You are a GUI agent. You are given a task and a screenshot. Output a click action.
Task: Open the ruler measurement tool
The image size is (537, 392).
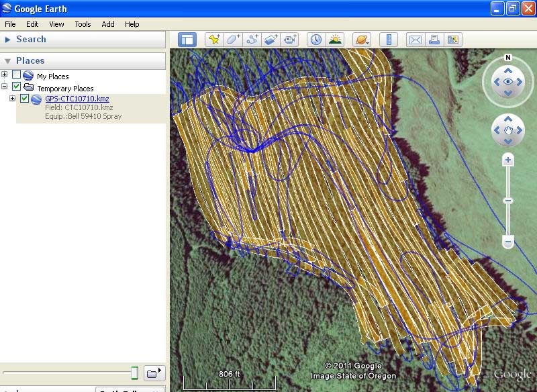click(389, 40)
